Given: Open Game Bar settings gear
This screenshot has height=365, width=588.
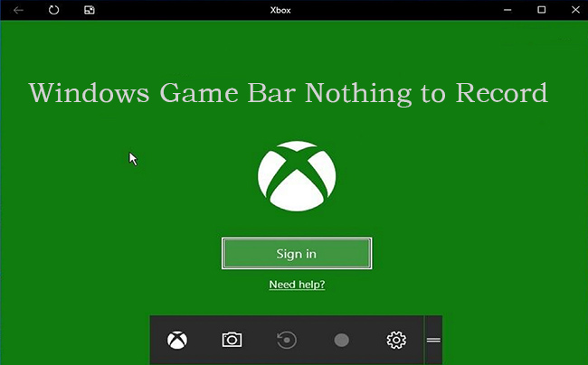Looking at the screenshot, I should tap(396, 340).
